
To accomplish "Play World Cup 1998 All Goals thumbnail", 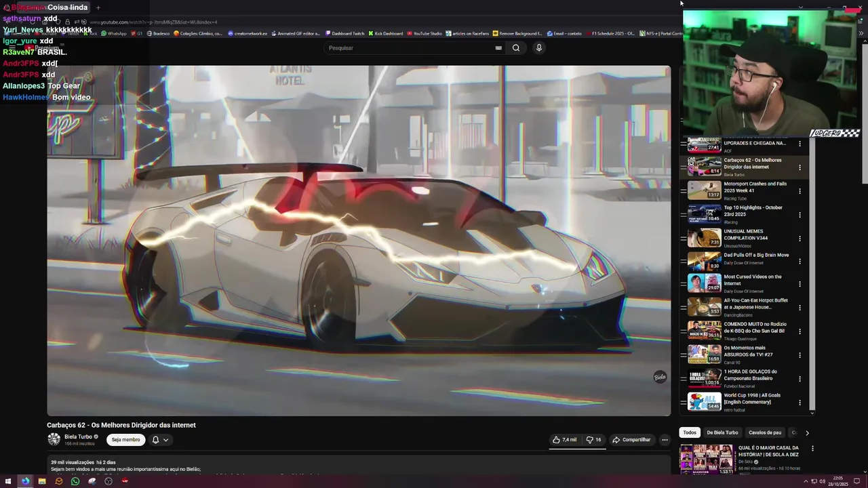I will pos(705,402).
